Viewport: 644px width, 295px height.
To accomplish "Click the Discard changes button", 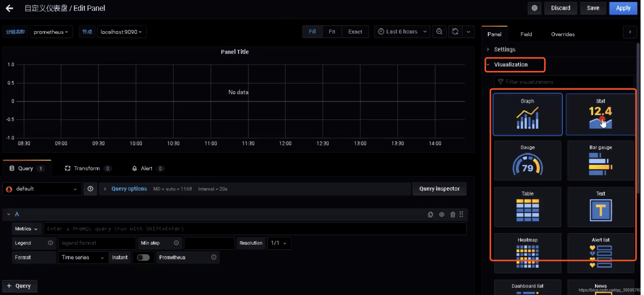I will pyautogui.click(x=560, y=8).
